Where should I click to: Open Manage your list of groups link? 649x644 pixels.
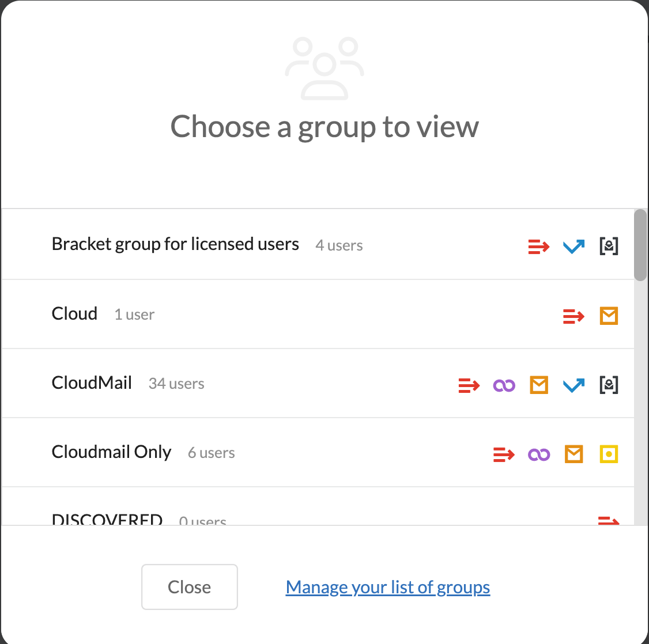point(388,587)
